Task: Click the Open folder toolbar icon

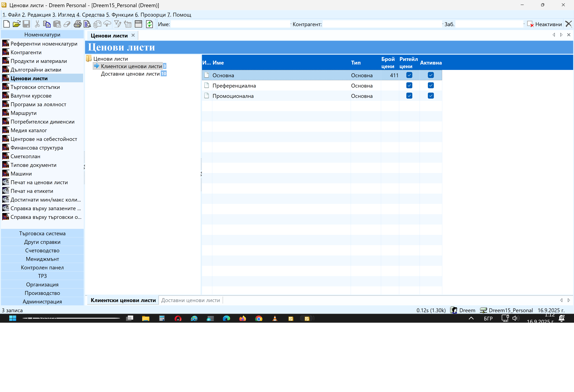Action: (17, 24)
